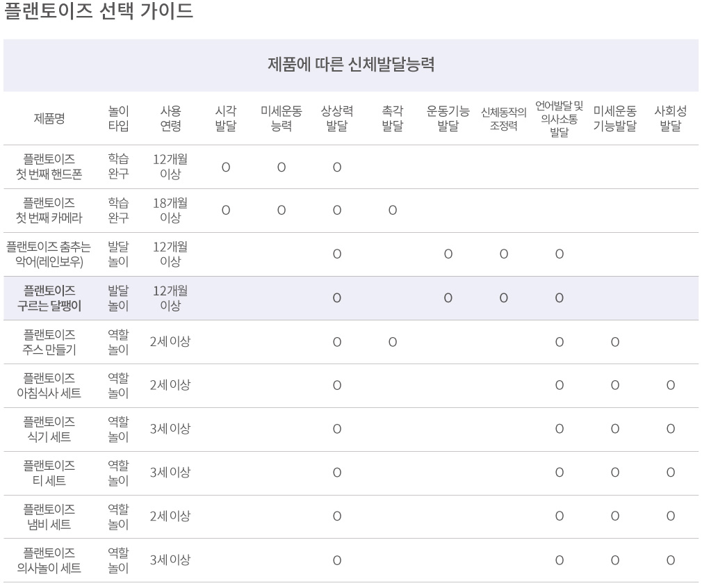Click the title 플랜토이즈 선택 가이드
Screen dimensions: 702x588
[x=99, y=10]
